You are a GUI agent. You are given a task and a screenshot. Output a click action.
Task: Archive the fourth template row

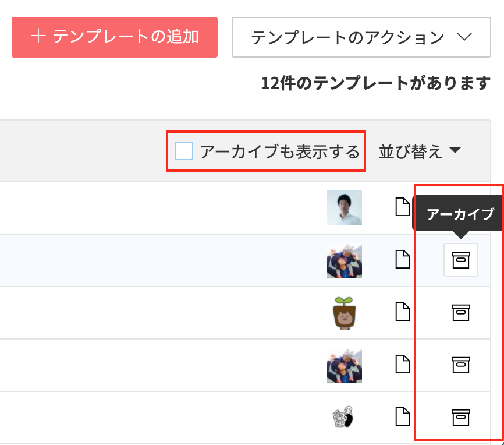point(460,365)
